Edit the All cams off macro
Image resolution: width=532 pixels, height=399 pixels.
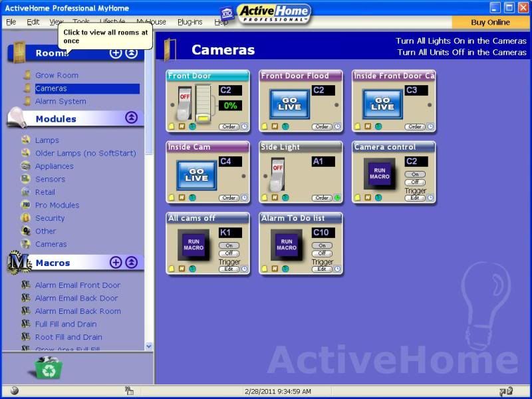point(229,269)
